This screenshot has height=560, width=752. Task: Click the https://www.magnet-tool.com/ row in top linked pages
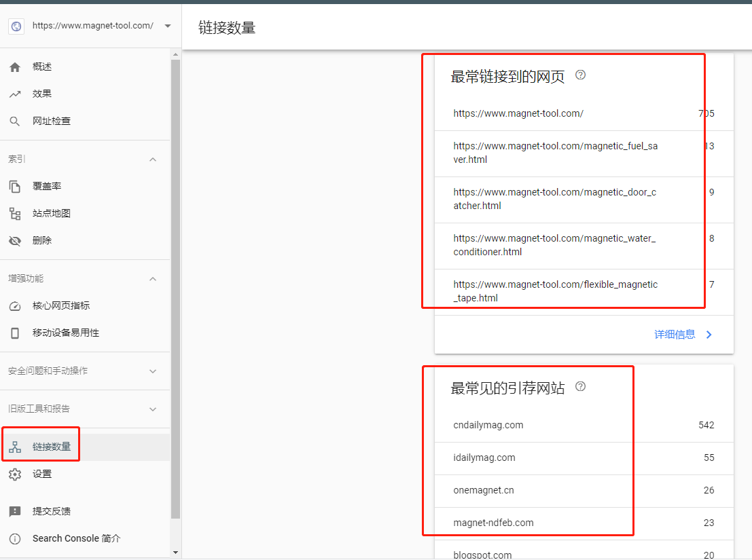pos(584,113)
